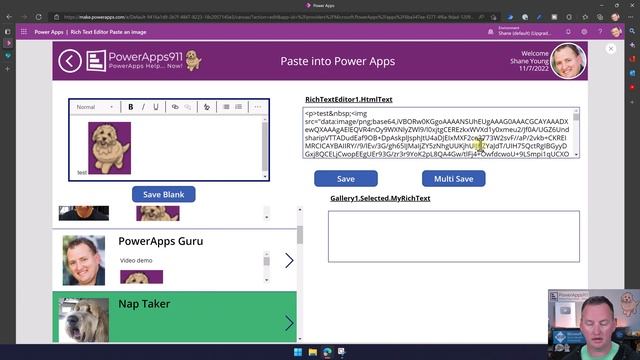Open the Power Apps waffle app launcher
Viewport: 640px width, 360px height.
[24, 31]
